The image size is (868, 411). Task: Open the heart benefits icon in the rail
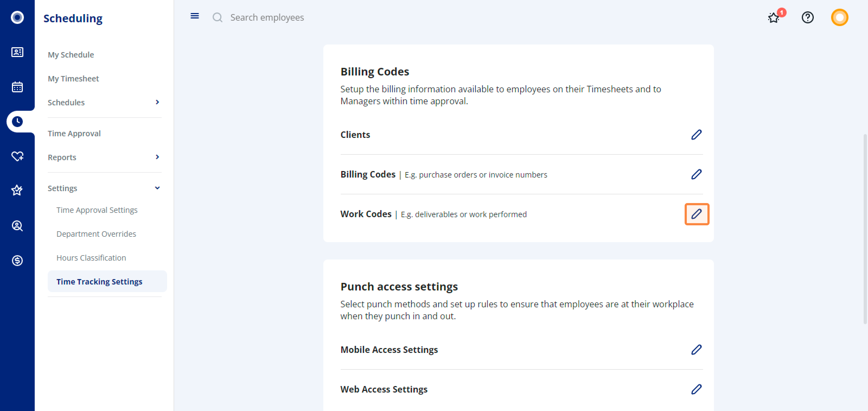pos(17,156)
